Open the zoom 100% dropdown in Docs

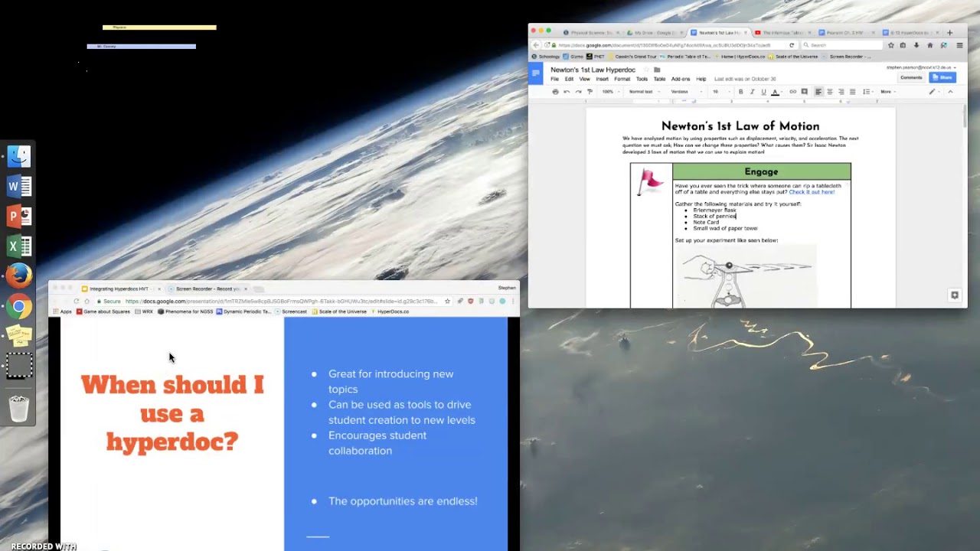[610, 92]
